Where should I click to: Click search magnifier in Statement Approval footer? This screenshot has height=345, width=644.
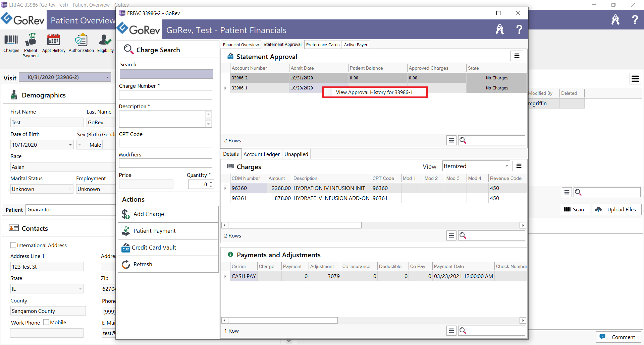[x=463, y=140]
